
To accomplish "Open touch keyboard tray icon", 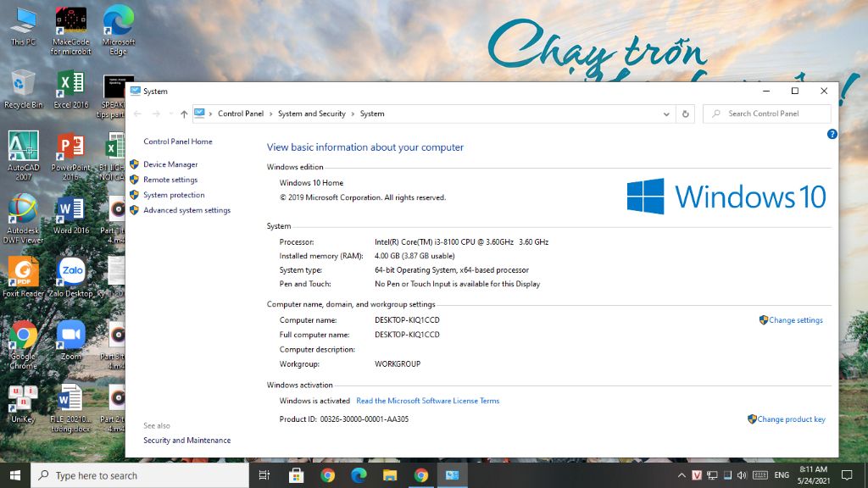I will pos(760,475).
